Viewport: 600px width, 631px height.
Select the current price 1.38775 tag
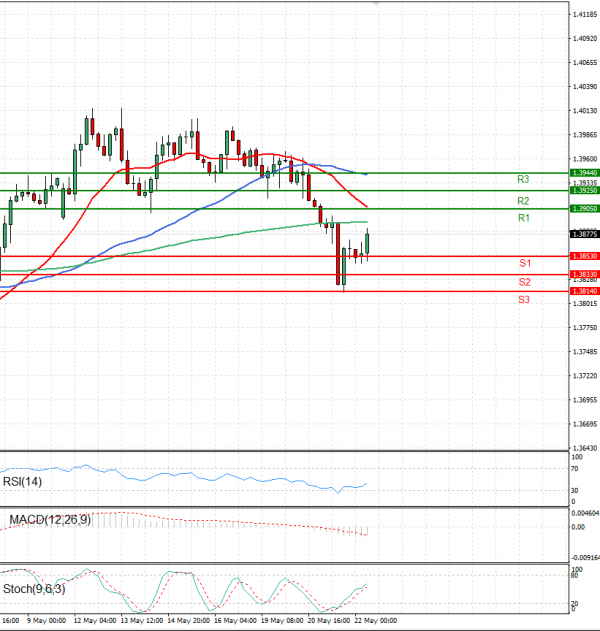[x=585, y=234]
